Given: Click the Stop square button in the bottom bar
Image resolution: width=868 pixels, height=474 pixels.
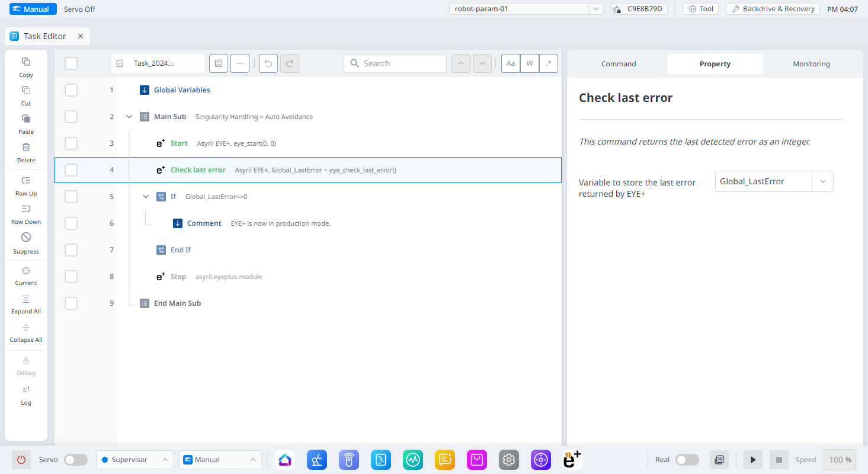Looking at the screenshot, I should 779,460.
